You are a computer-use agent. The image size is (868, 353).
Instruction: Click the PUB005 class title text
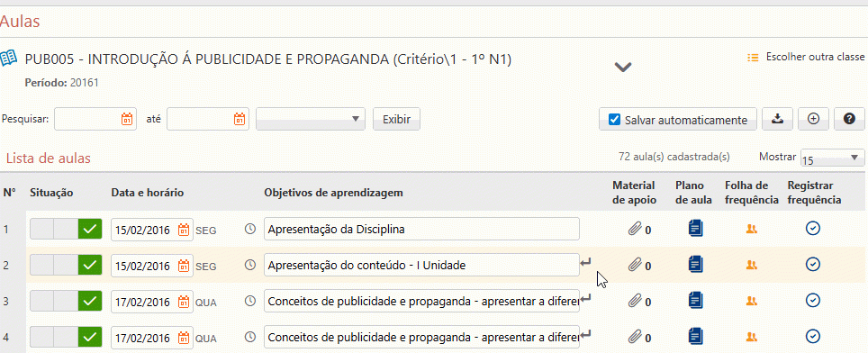tap(268, 59)
